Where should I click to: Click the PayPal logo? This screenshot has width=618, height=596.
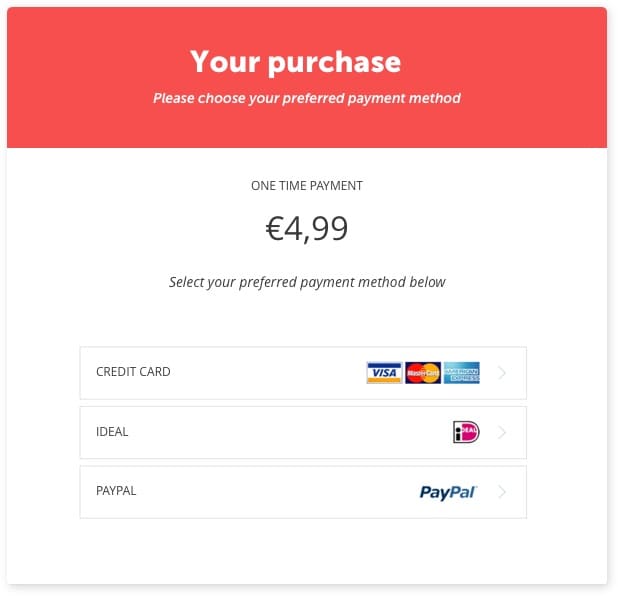[x=449, y=492]
